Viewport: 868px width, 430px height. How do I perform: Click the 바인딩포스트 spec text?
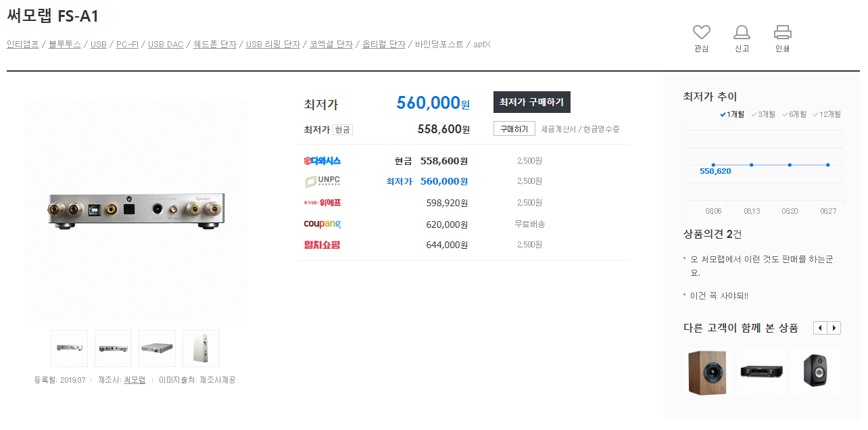click(439, 45)
